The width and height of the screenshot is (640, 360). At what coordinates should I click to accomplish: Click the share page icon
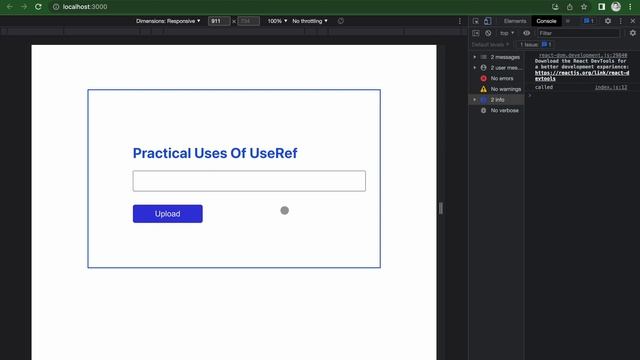point(569,7)
